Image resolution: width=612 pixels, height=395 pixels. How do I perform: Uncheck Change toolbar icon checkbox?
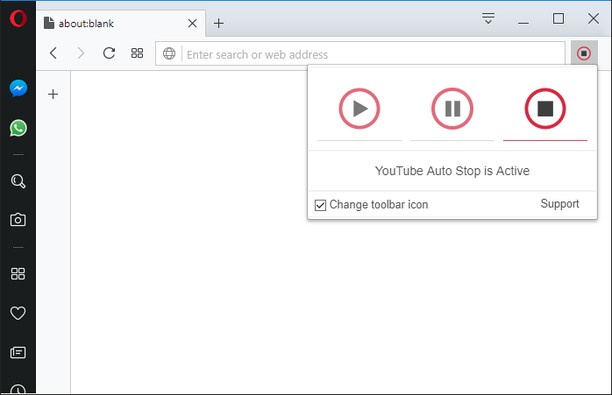coord(320,205)
